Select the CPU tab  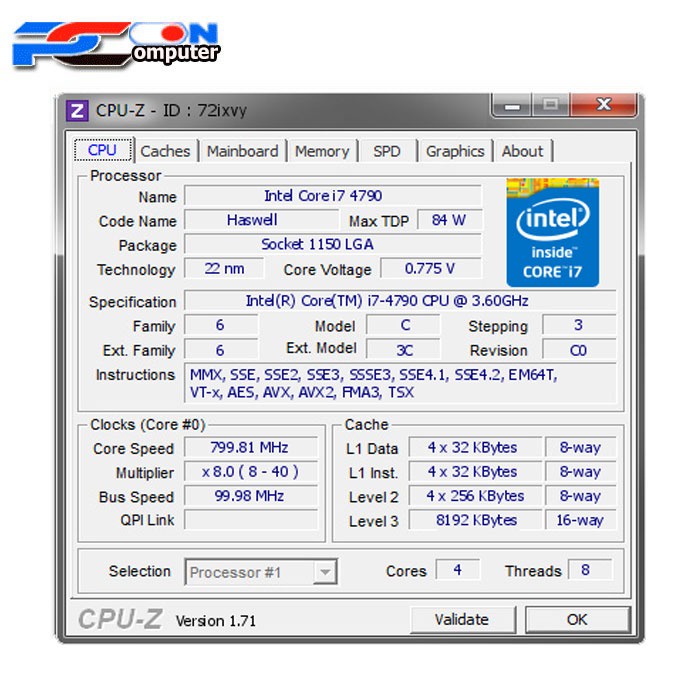click(x=102, y=150)
